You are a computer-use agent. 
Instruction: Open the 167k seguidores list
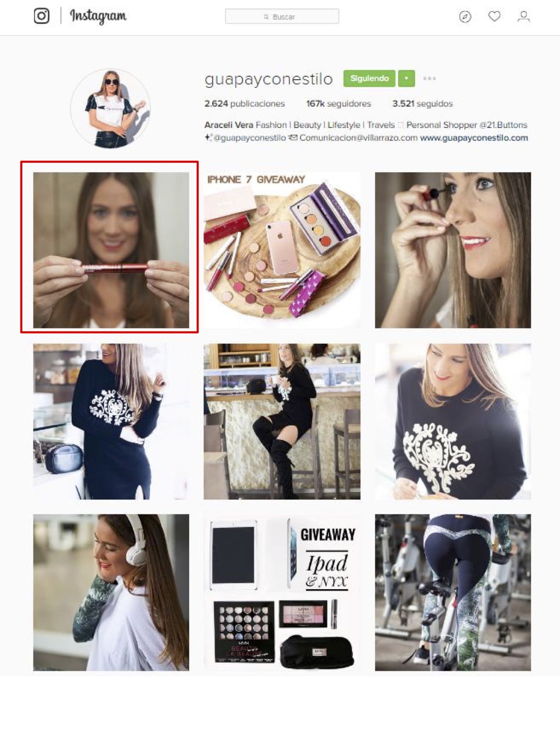point(338,104)
